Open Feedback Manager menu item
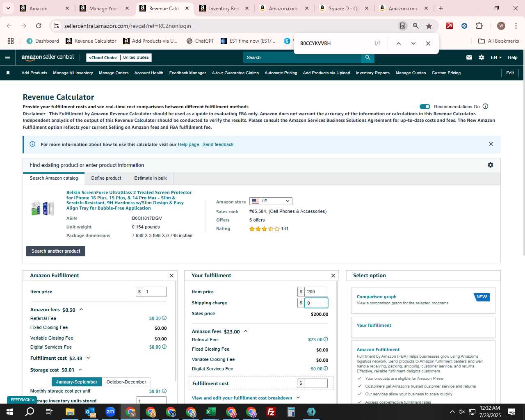 (x=187, y=73)
